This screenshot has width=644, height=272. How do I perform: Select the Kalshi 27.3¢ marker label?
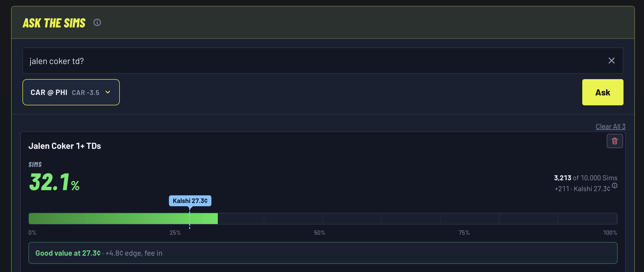pyautogui.click(x=190, y=201)
